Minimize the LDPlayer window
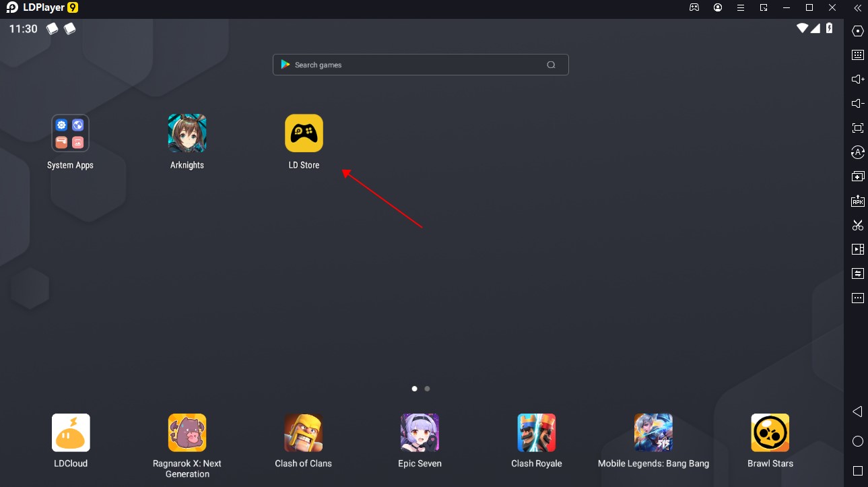 [x=787, y=7]
